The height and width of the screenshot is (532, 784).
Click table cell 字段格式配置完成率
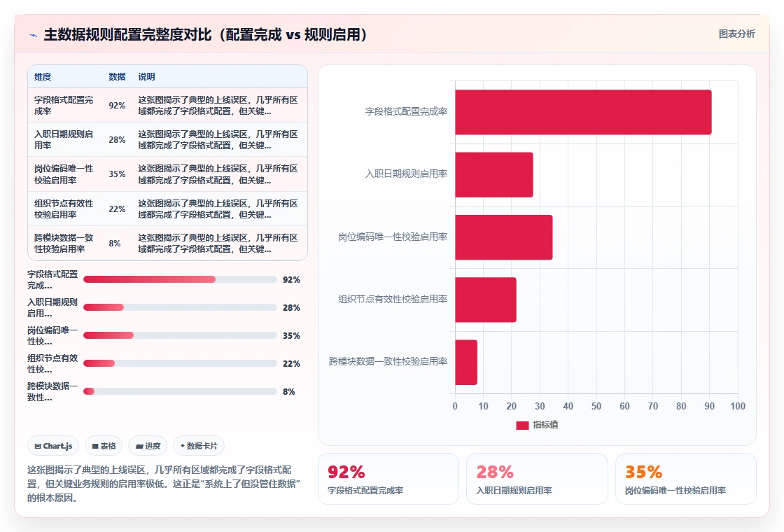coord(64,106)
